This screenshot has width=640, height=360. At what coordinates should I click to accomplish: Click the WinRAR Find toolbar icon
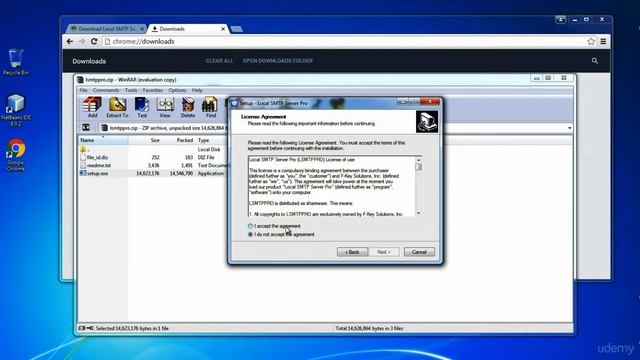[x=210, y=107]
